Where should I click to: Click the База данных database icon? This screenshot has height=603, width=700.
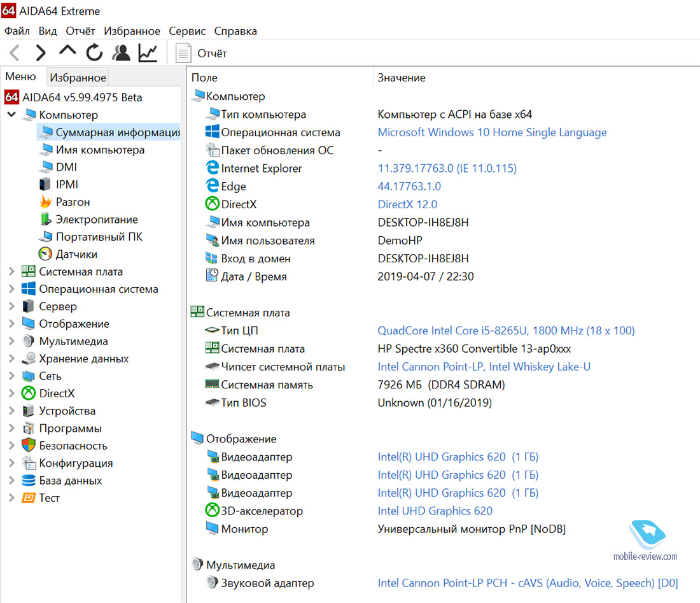(x=29, y=480)
